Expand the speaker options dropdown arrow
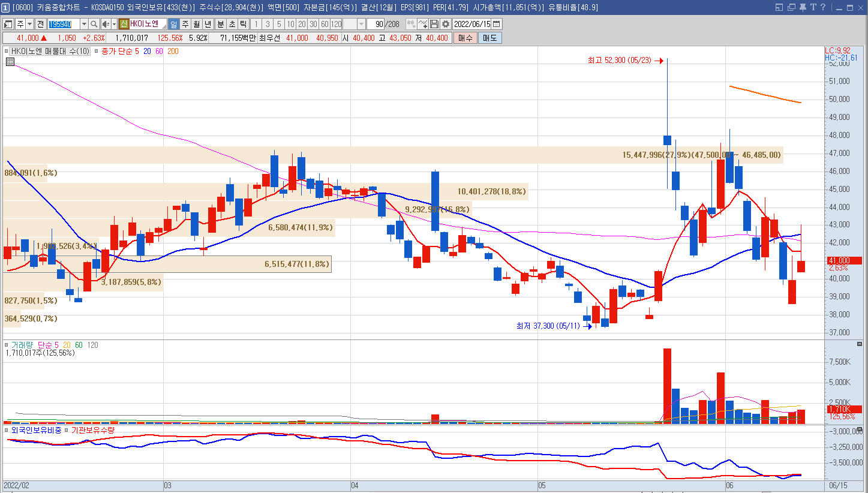 pos(114,24)
